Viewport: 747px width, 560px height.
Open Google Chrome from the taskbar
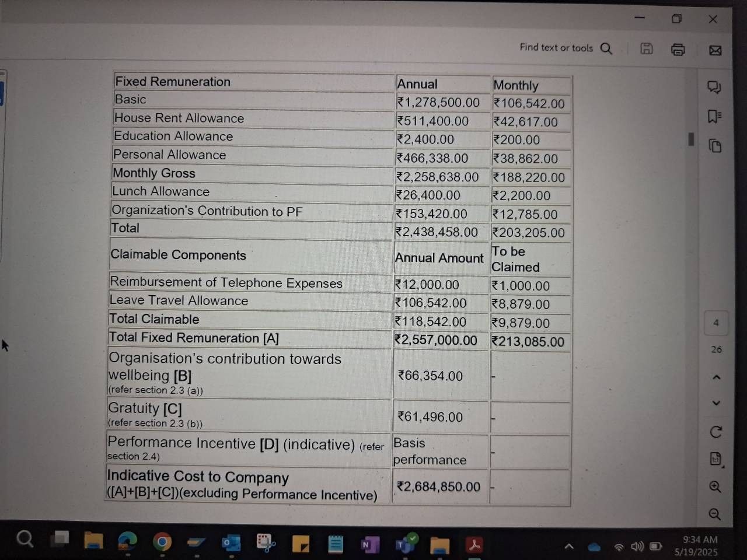[162, 542]
